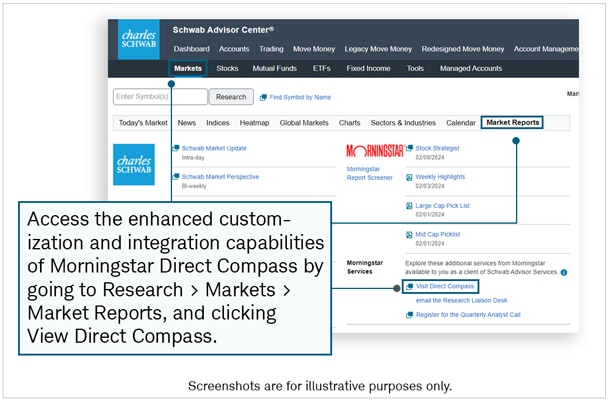Screen dimensions: 608x401
Task: Switch to the News tab
Action: pyautogui.click(x=187, y=123)
